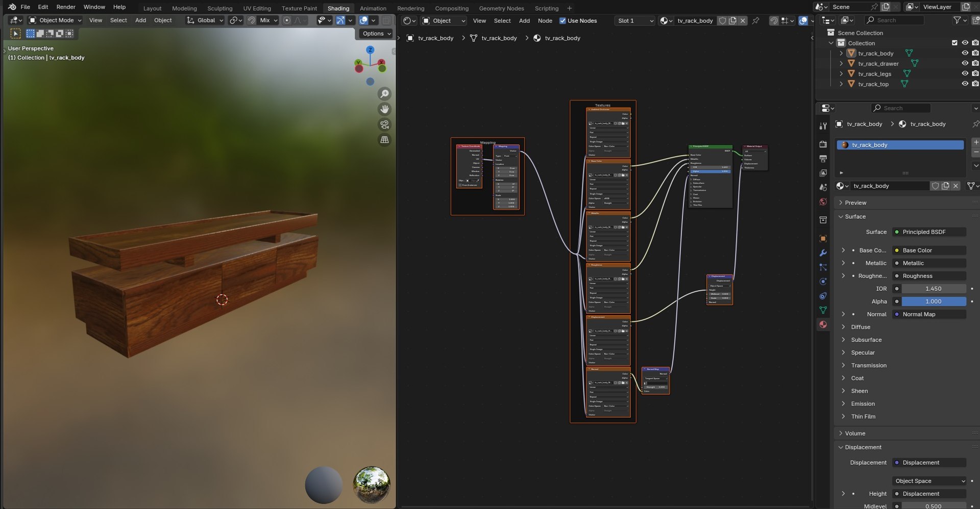This screenshot has width=980, height=509.
Task: Select tv_rack_body material slot in list
Action: 900,145
